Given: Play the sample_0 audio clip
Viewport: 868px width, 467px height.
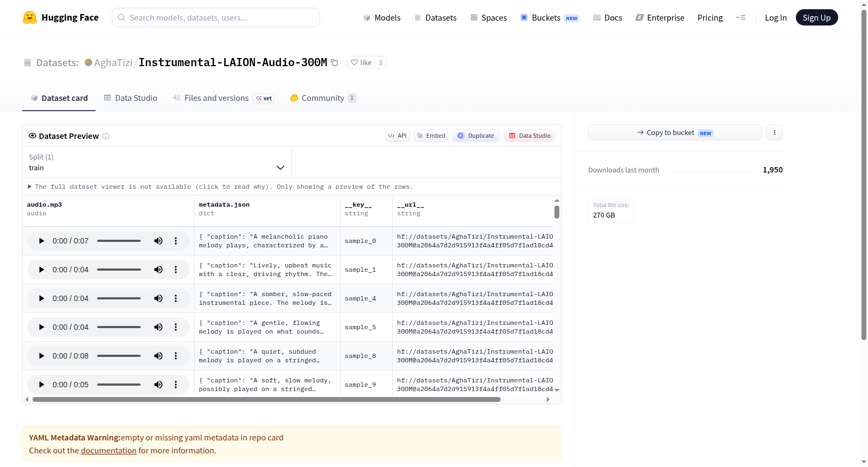Looking at the screenshot, I should pos(41,241).
